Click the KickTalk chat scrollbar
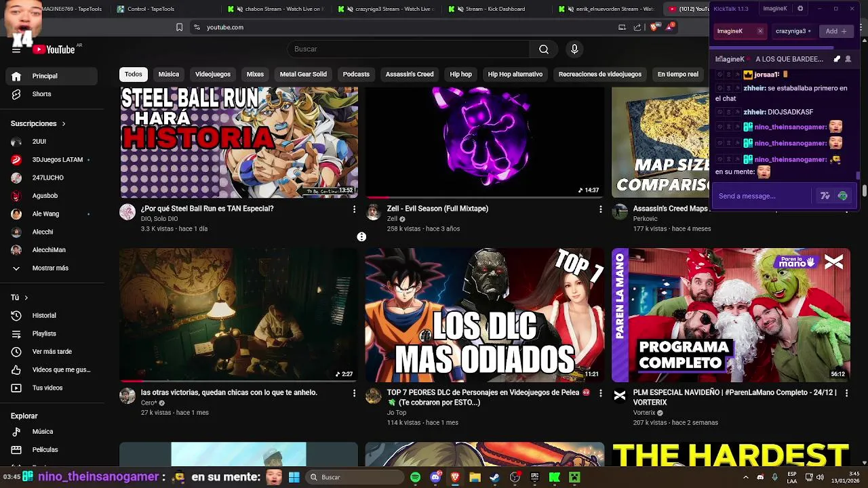 pyautogui.click(x=858, y=176)
